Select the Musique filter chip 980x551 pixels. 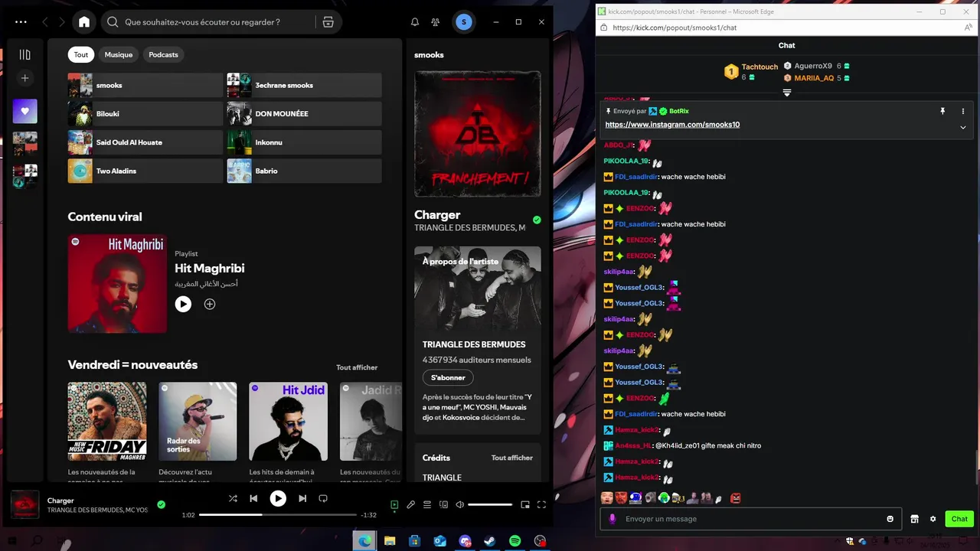click(x=119, y=54)
